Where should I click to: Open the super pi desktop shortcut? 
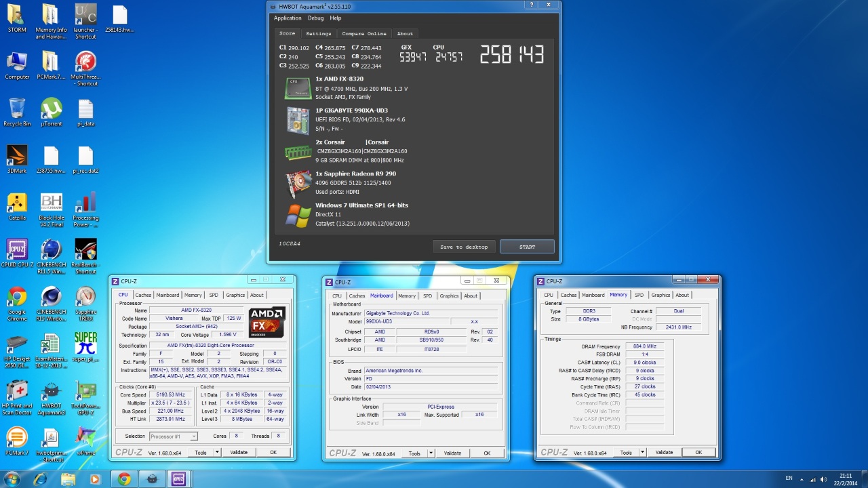[85, 348]
